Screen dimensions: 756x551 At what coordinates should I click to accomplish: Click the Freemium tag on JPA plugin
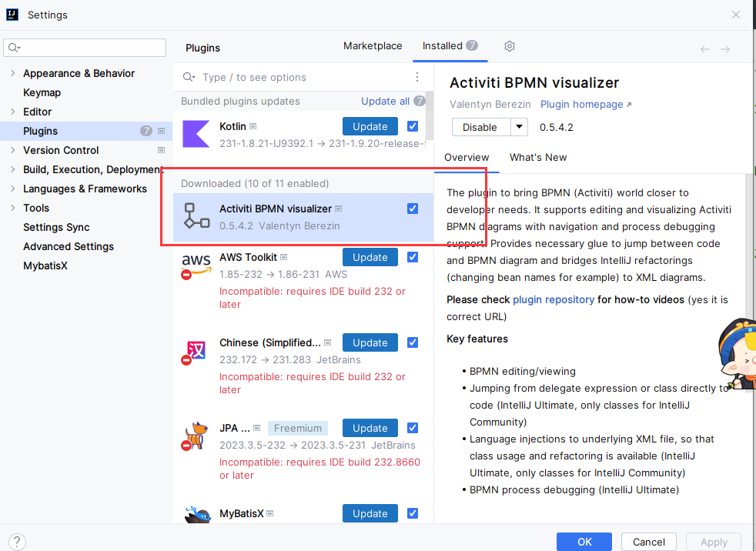(x=298, y=428)
